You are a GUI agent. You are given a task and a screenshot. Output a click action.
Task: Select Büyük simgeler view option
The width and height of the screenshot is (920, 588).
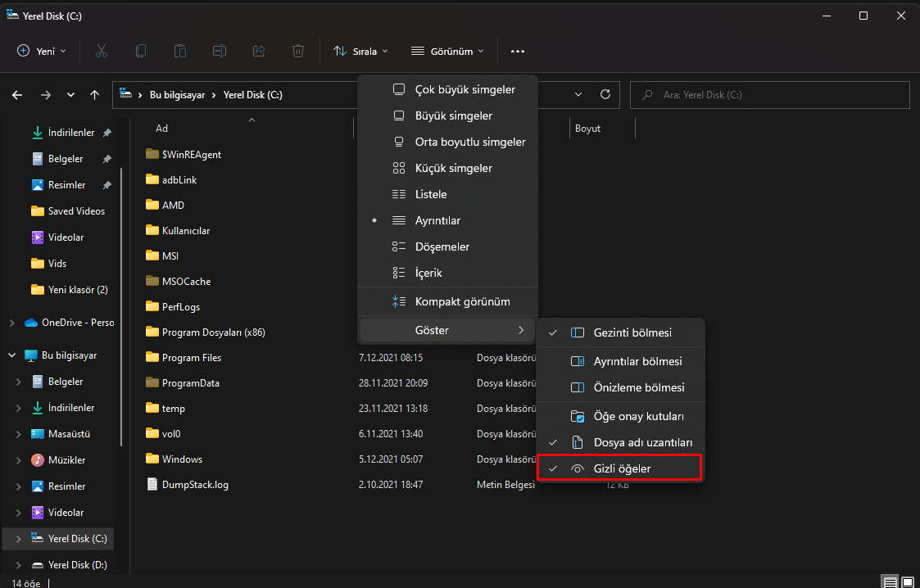point(453,115)
